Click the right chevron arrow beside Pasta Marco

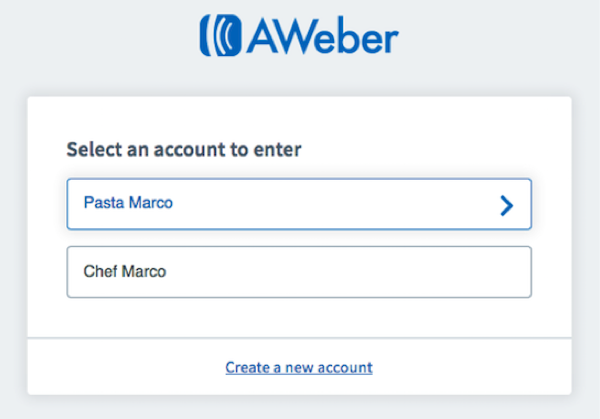point(507,205)
